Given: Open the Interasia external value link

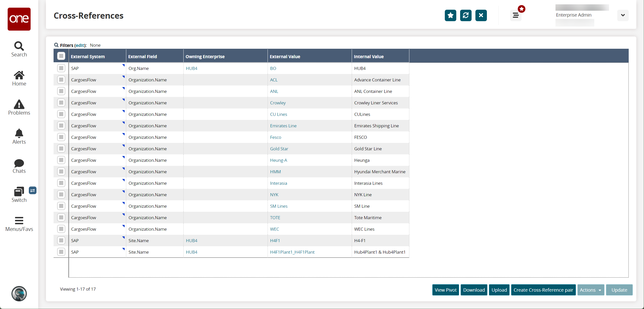Looking at the screenshot, I should point(279,183).
